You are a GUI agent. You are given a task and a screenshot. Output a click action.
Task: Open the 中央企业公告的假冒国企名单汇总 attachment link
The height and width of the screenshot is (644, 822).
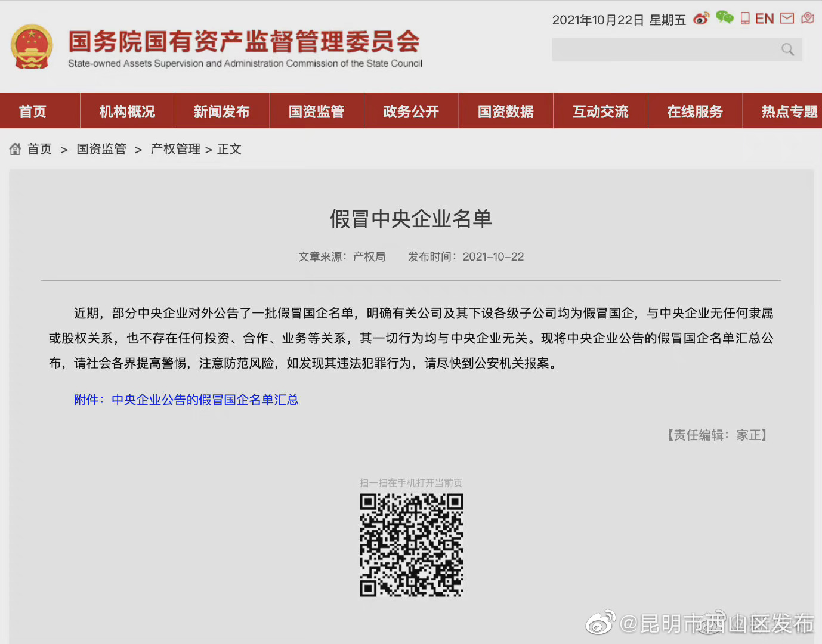205,400
